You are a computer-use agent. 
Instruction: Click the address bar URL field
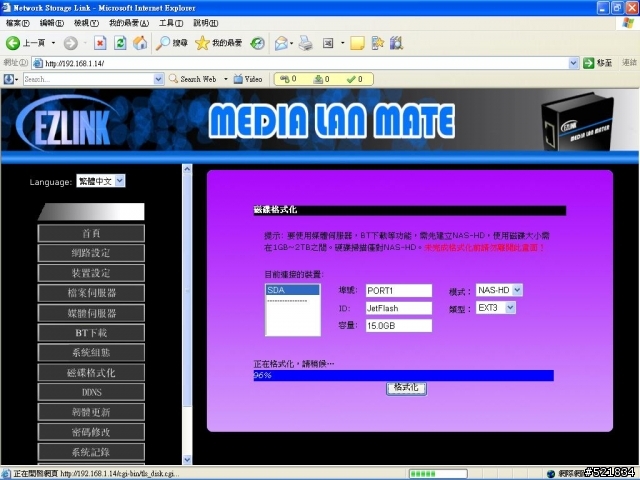pyautogui.click(x=305, y=63)
